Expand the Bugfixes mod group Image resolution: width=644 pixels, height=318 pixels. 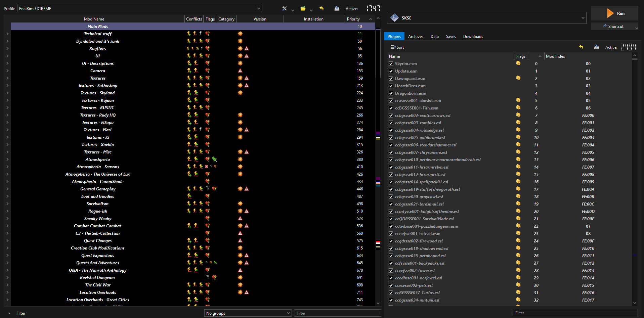click(7, 49)
